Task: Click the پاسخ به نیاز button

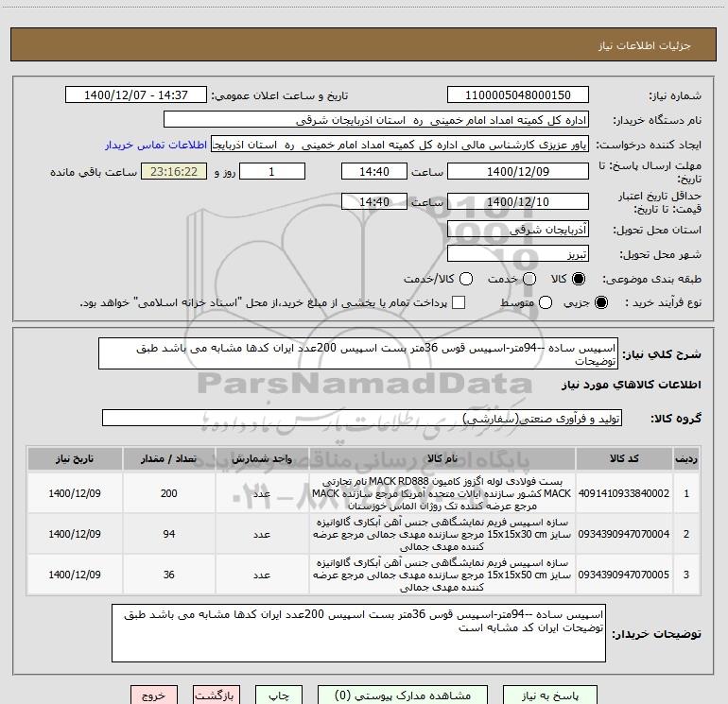Action: (x=549, y=695)
